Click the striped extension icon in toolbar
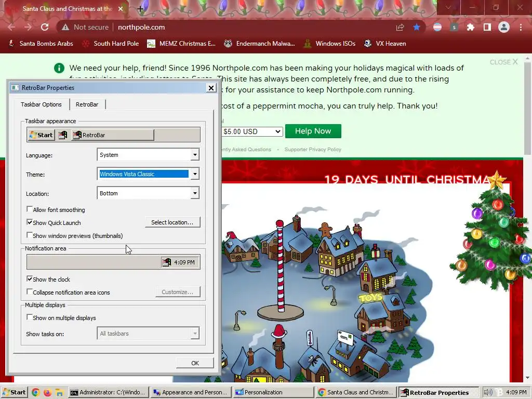Viewport: 532px width, 399px height. pos(437,27)
